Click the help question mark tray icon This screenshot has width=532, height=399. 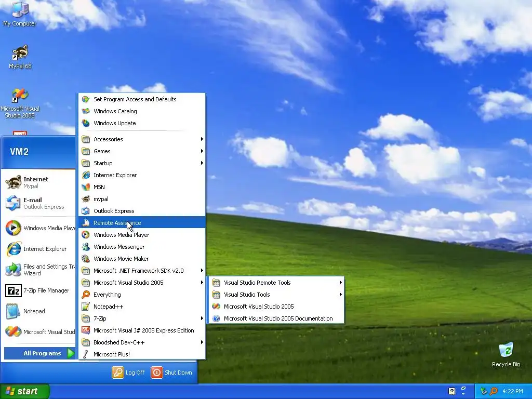coord(451,391)
